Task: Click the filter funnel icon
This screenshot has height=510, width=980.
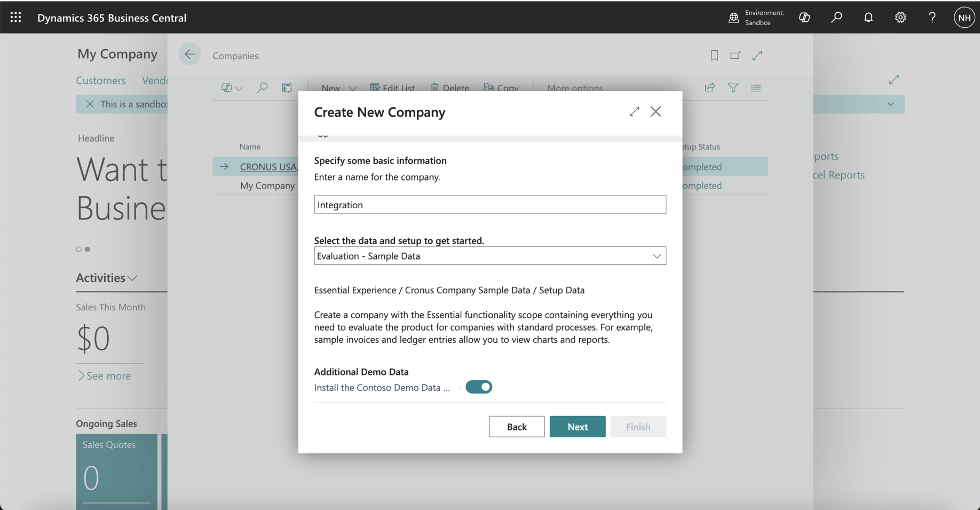Action: pos(733,88)
